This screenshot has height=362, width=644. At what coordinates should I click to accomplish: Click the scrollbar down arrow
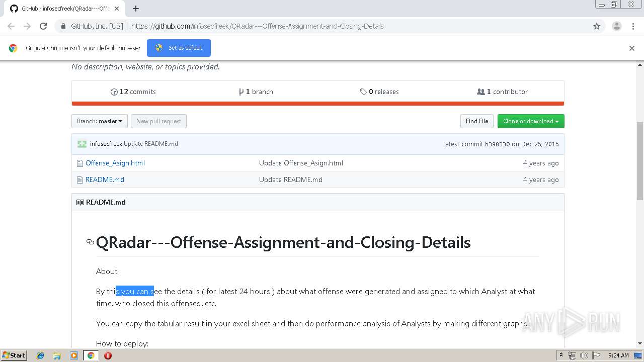pyautogui.click(x=640, y=343)
